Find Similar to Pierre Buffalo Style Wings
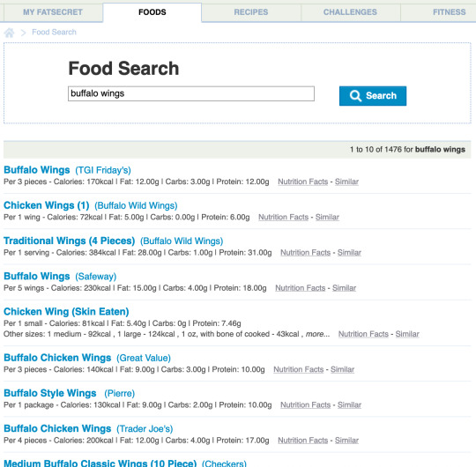476x467 pixels. [349, 405]
